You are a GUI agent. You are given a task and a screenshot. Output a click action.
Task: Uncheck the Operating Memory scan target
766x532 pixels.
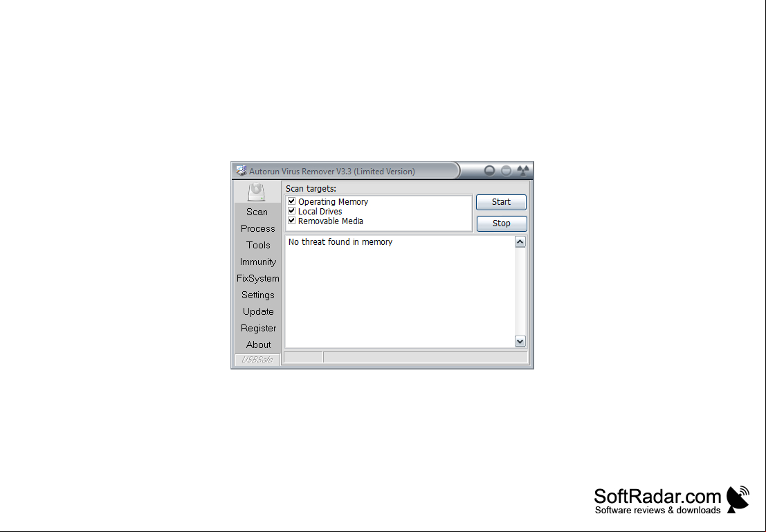[x=291, y=201]
